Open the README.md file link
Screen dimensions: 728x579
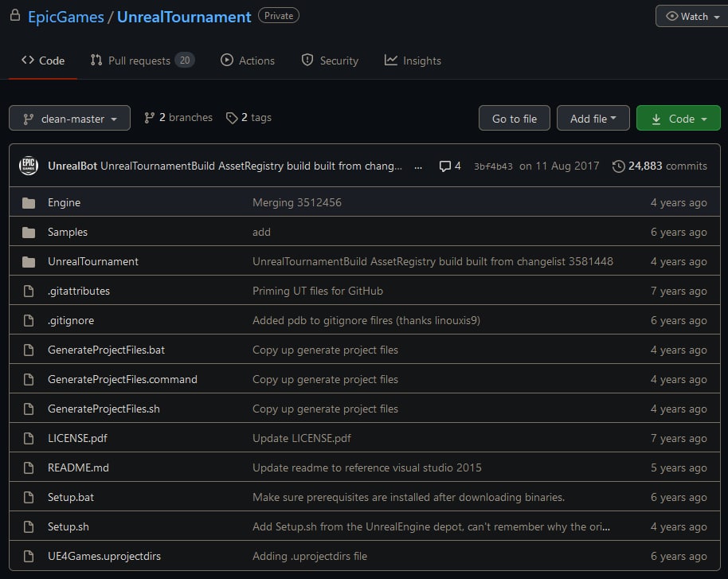coord(78,468)
